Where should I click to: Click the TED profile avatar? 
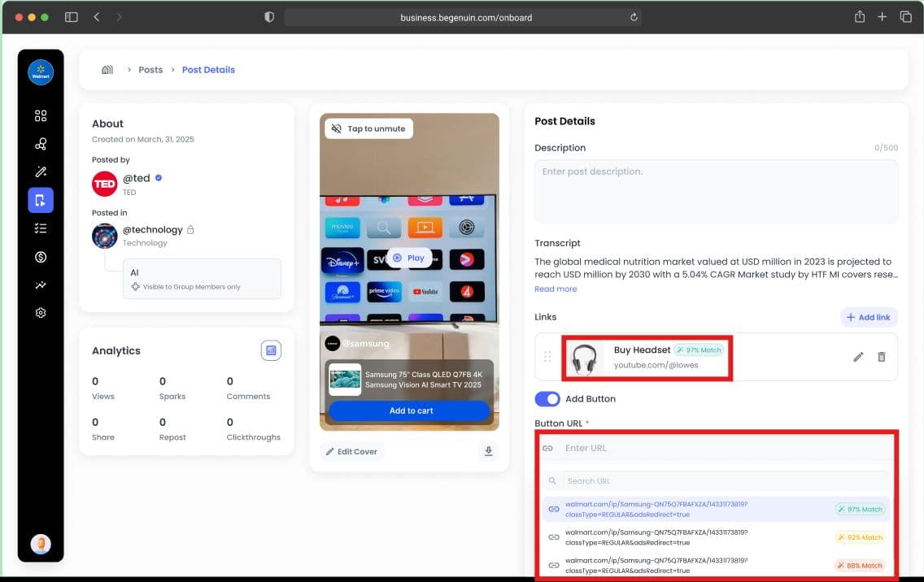click(x=104, y=184)
